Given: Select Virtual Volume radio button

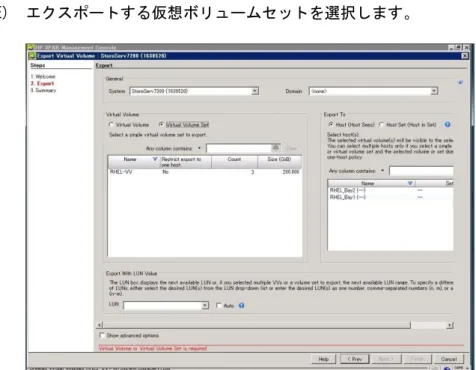Looking at the screenshot, I should tap(111, 125).
